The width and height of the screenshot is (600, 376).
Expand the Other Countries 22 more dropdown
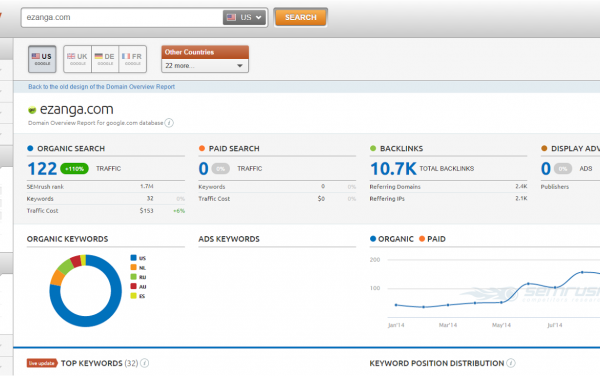coord(205,66)
